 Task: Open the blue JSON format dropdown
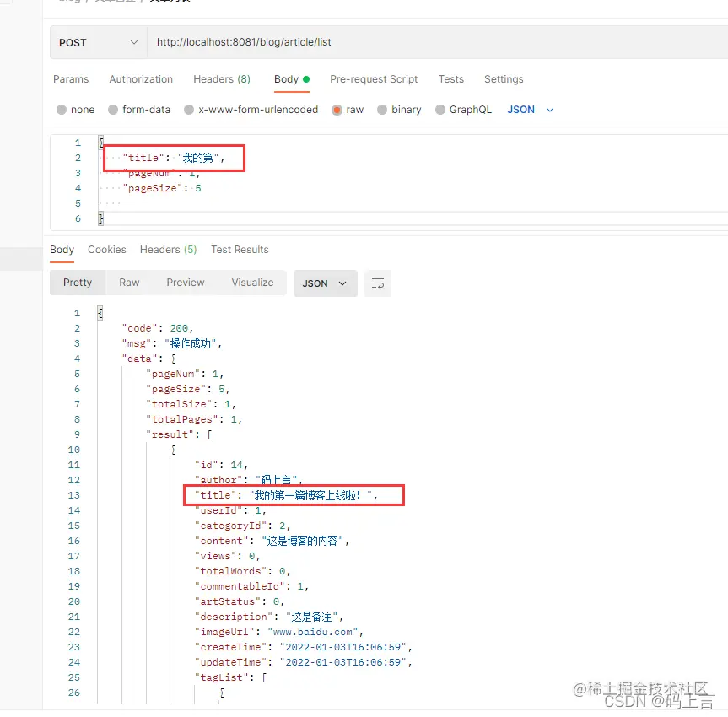coord(531,110)
